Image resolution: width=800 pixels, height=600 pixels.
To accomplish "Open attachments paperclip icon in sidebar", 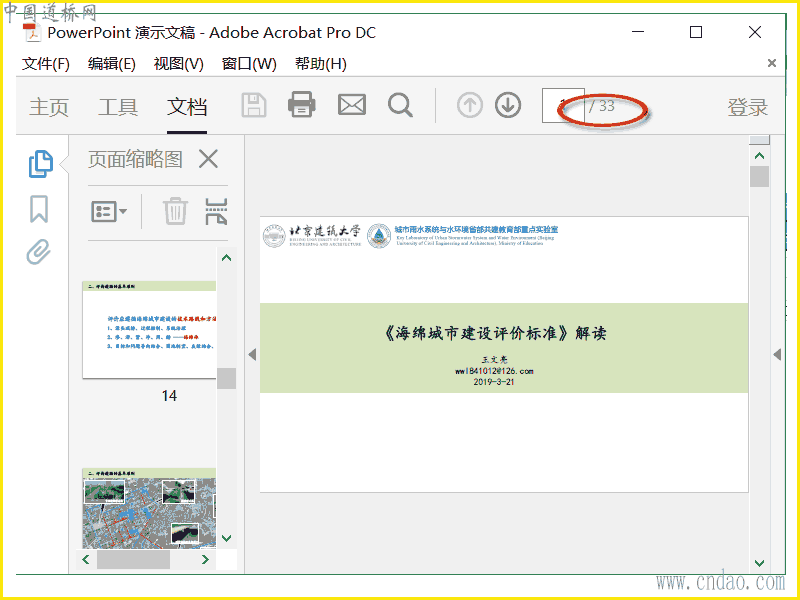I will tap(39, 252).
